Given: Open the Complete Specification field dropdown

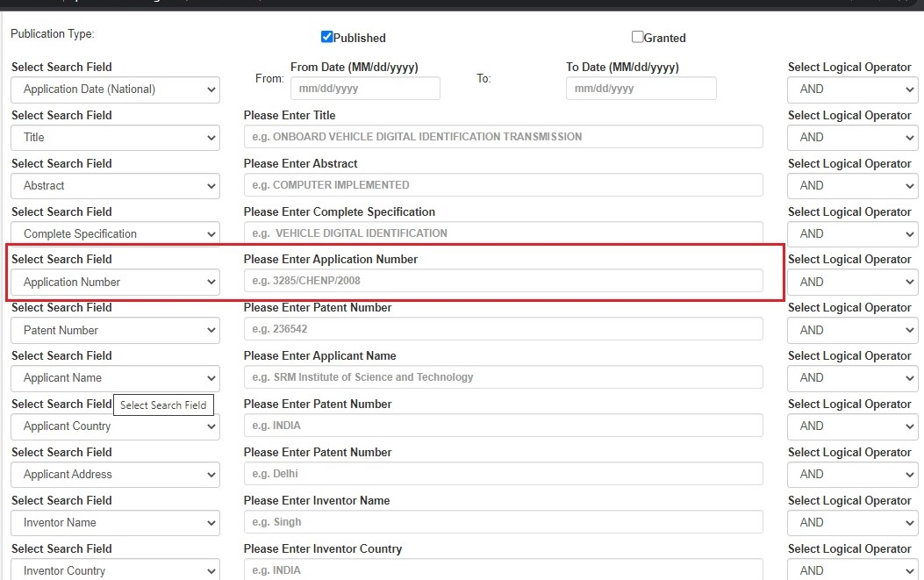Looking at the screenshot, I should pos(115,233).
